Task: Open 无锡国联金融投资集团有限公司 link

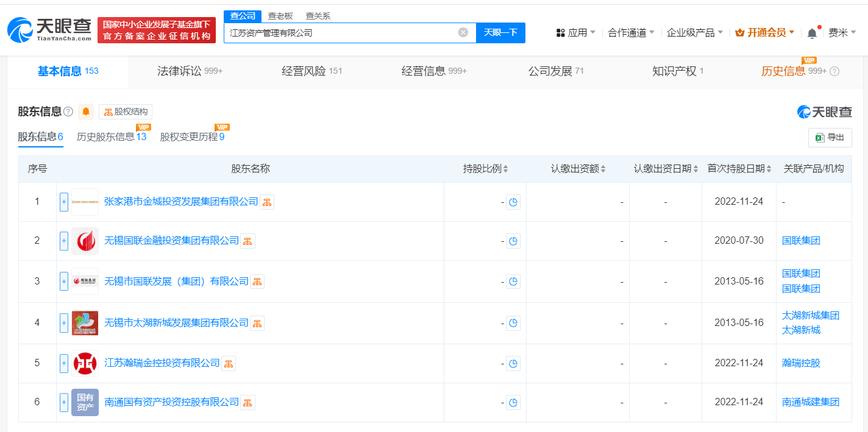Action: [172, 241]
